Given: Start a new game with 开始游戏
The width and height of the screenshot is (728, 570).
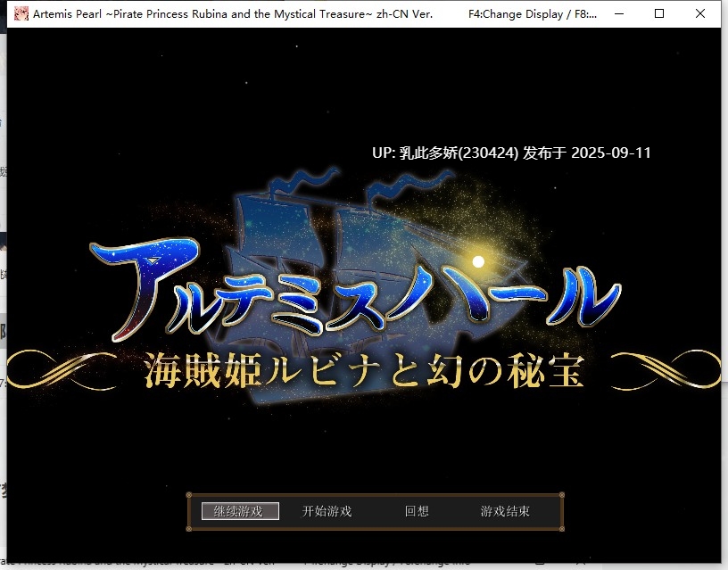Looking at the screenshot, I should coord(327,511).
